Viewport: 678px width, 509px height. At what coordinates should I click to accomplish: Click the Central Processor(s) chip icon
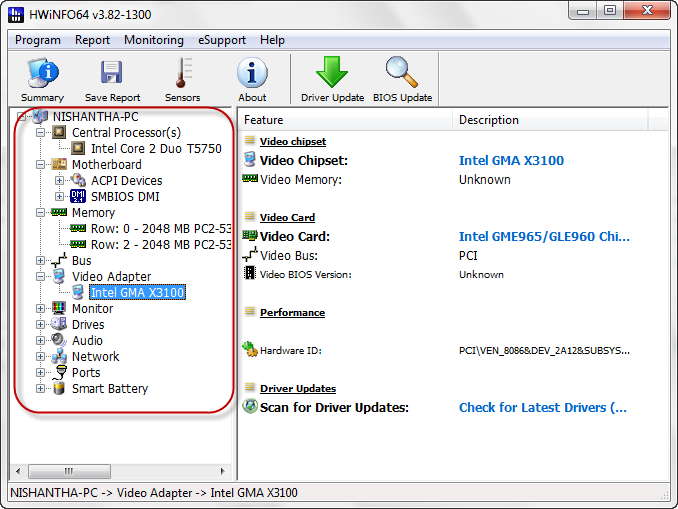59,132
